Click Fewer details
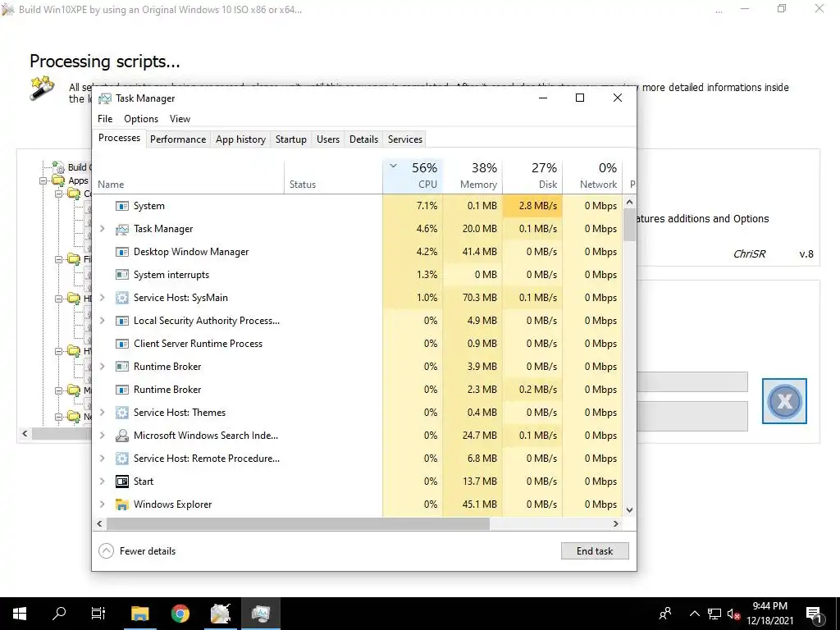 click(x=137, y=550)
